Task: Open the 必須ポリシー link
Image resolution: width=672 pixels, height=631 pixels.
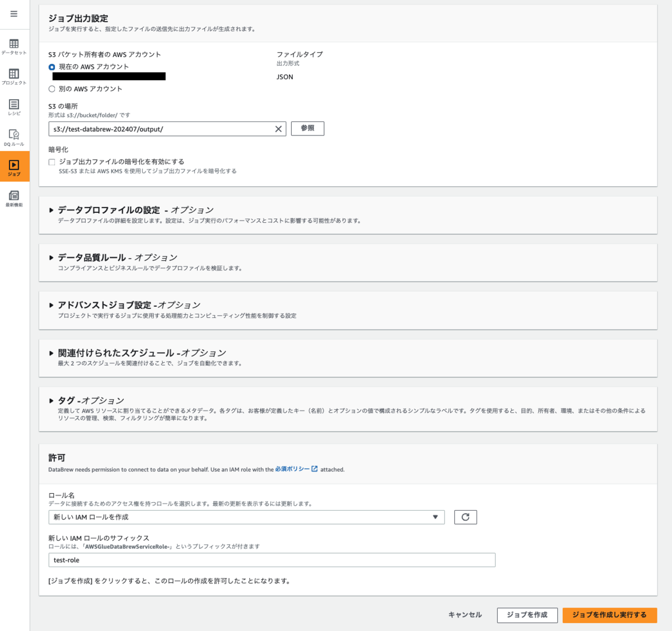Action: 296,469
